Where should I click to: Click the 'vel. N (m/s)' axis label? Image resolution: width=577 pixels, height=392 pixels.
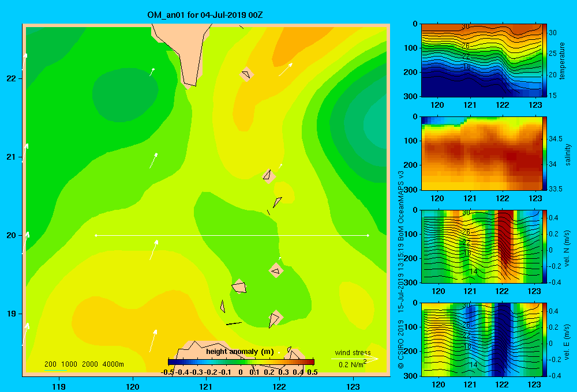coord(567,248)
